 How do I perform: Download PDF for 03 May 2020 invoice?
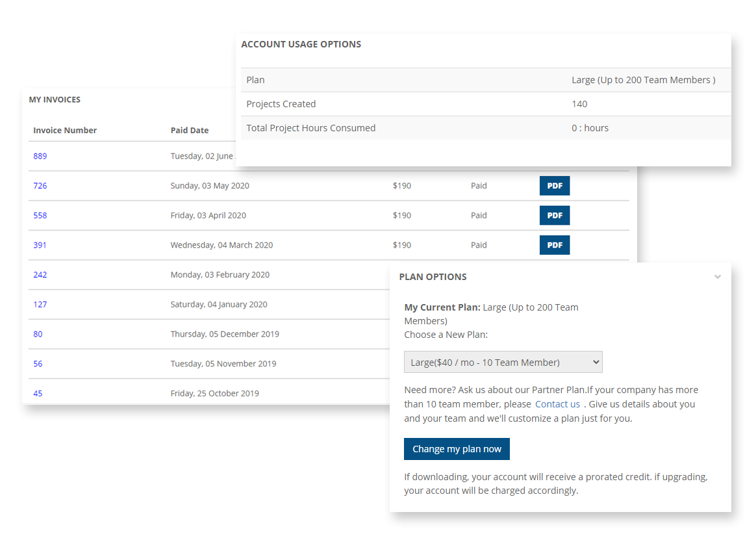point(555,186)
